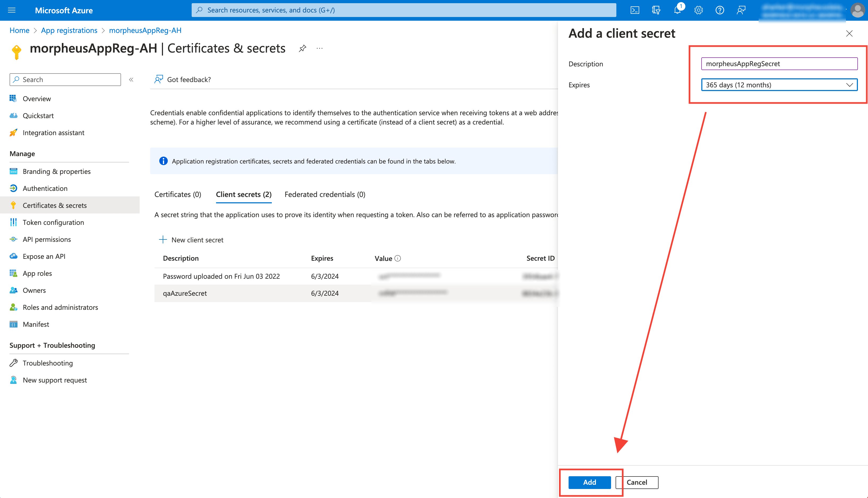Open the portal settings gear
868x498 pixels.
click(698, 10)
